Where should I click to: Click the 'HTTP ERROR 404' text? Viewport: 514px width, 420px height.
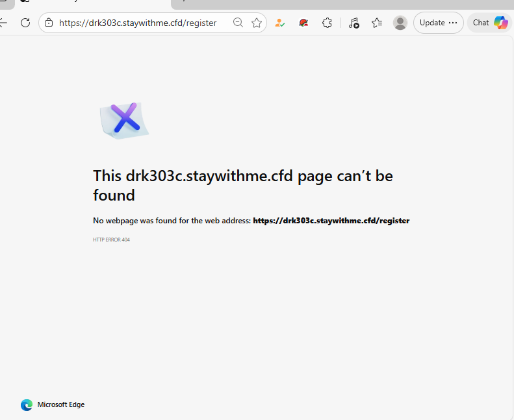click(x=111, y=240)
